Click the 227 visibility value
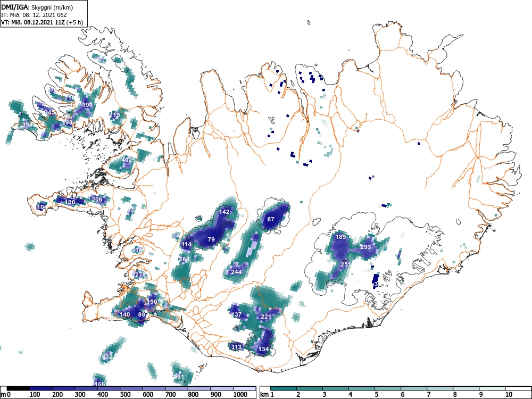The image size is (532, 399). coord(137,275)
